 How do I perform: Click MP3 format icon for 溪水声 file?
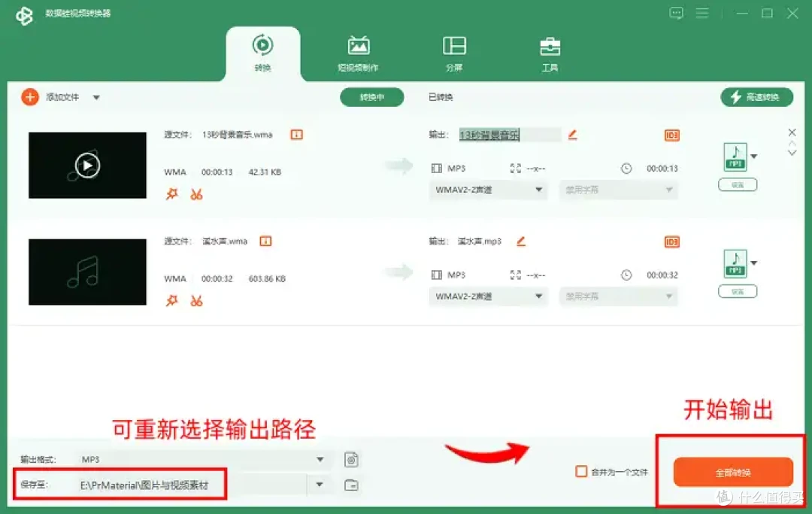click(x=735, y=263)
